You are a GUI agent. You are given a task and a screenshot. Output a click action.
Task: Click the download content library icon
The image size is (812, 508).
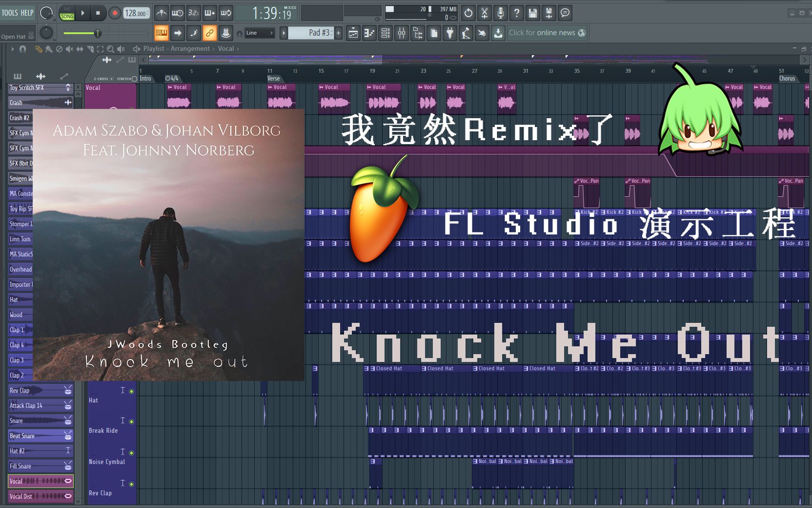click(498, 33)
